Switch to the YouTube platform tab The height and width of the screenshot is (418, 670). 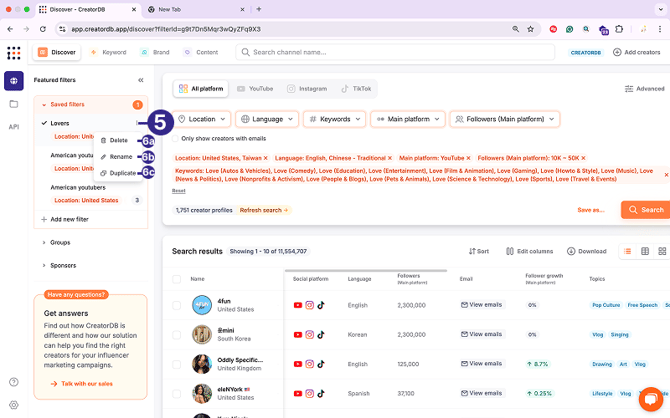255,89
